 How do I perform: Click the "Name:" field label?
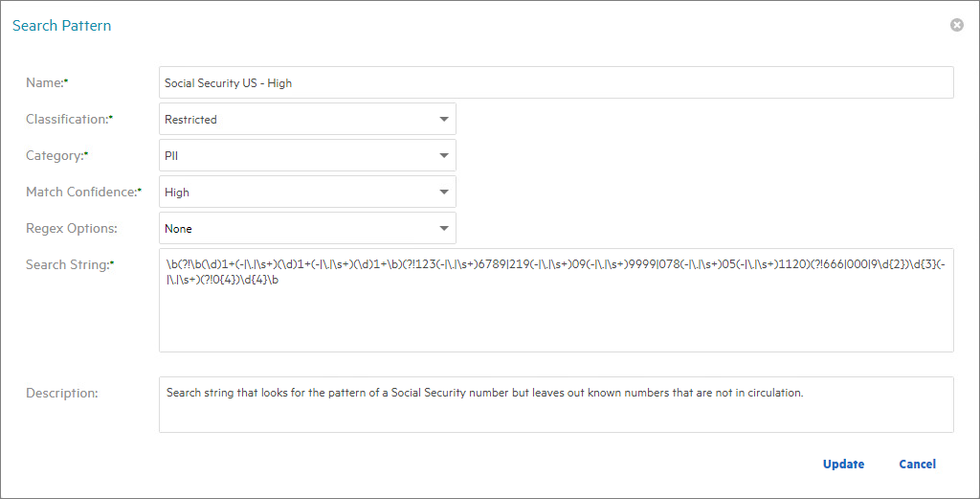point(44,83)
